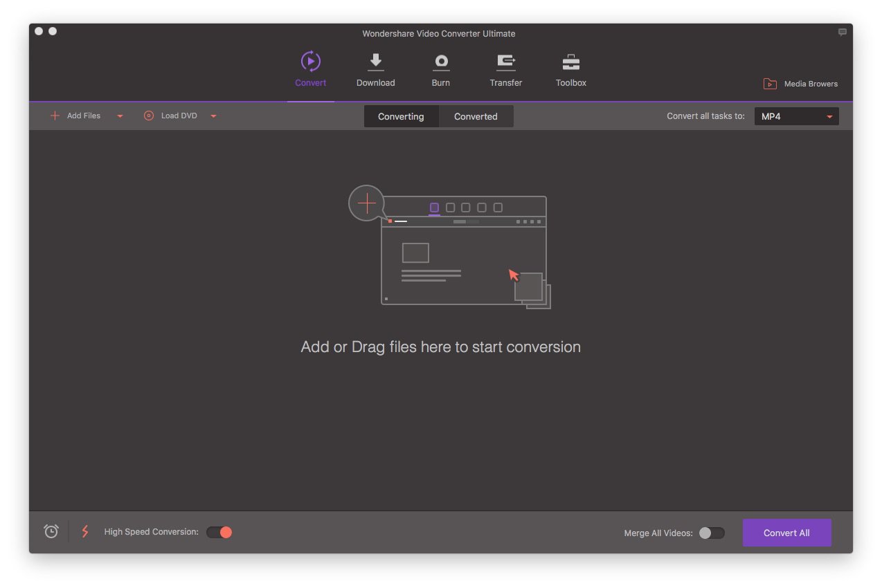
Task: Open the feedback icon in the title bar
Action: pos(842,33)
